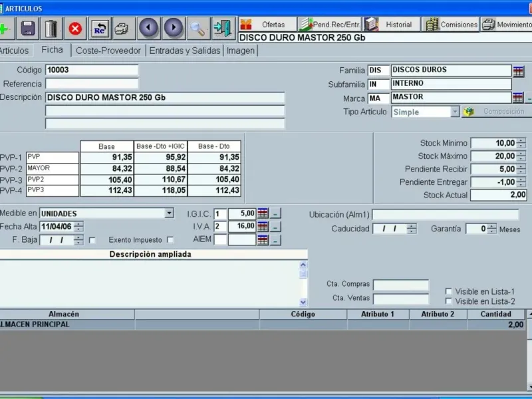Open I.G.I.C. lookup table icon
Viewport: 532px width, 399px height.
pos(263,213)
